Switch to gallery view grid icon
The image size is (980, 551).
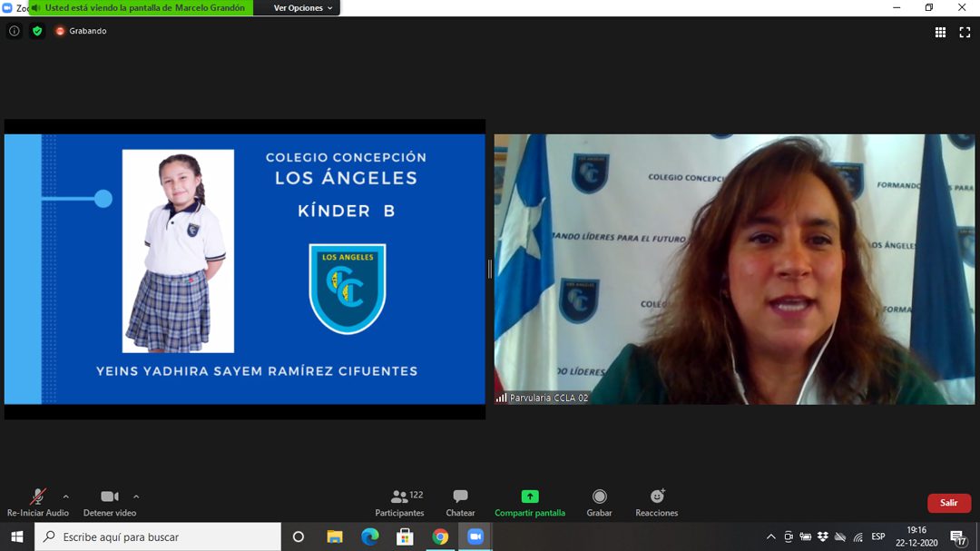pos(941,32)
